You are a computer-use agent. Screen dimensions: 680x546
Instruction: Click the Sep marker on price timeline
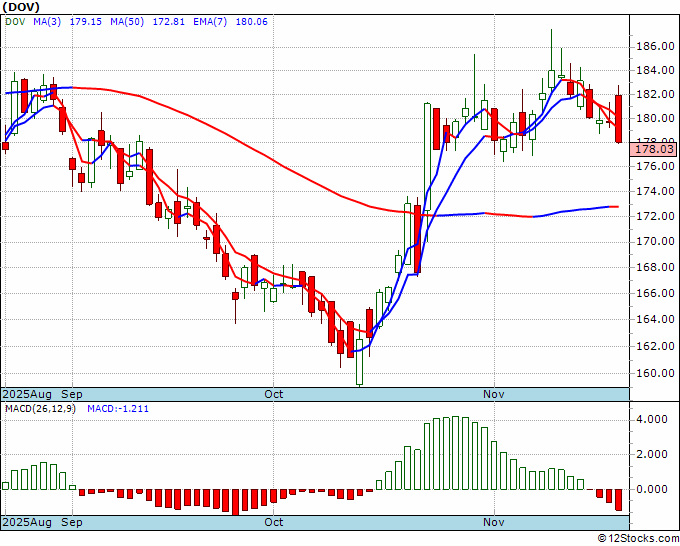click(x=72, y=394)
